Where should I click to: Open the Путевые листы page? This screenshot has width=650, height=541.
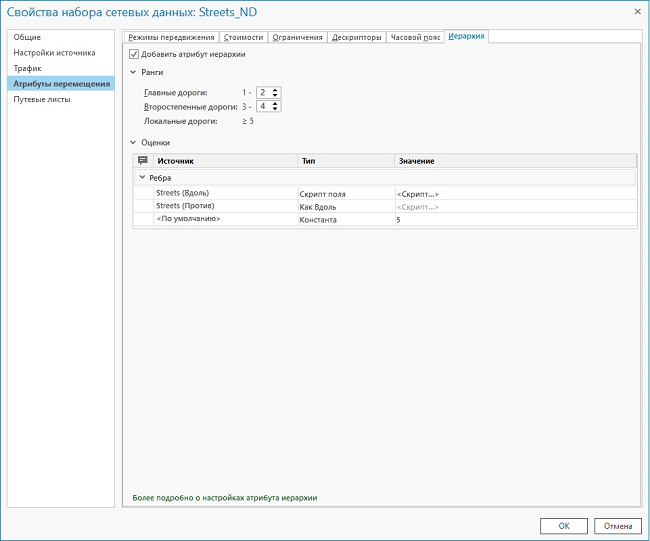pyautogui.click(x=42, y=100)
